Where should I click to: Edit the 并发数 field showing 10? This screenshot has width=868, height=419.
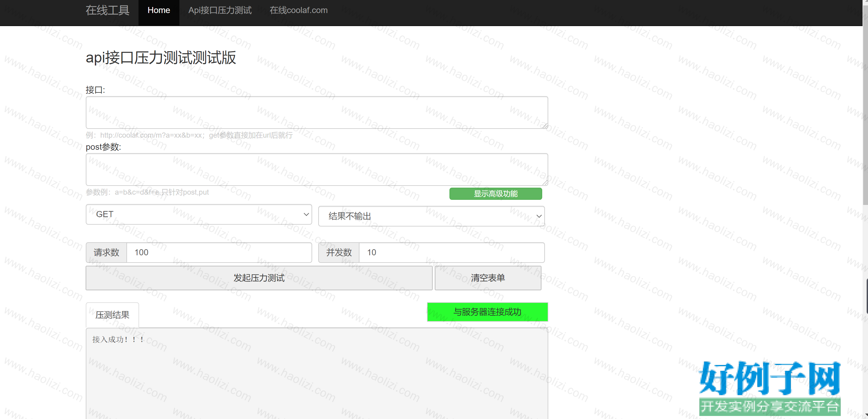(452, 253)
